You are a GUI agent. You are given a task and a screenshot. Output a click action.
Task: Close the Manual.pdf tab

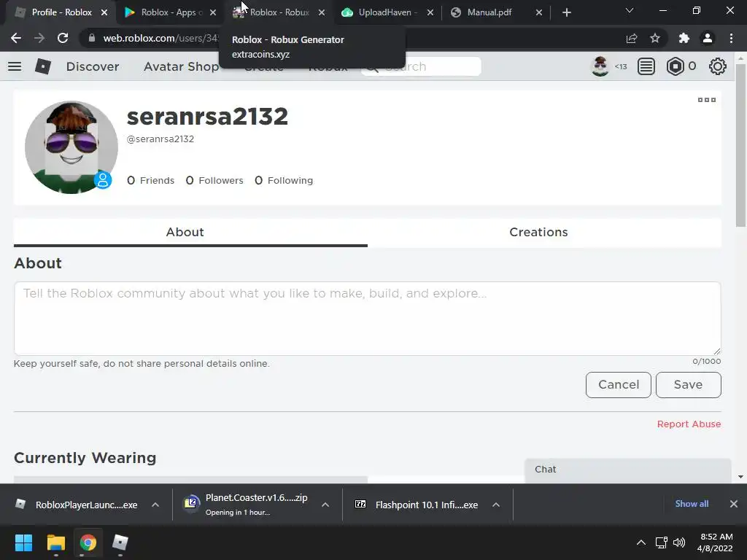coord(539,12)
